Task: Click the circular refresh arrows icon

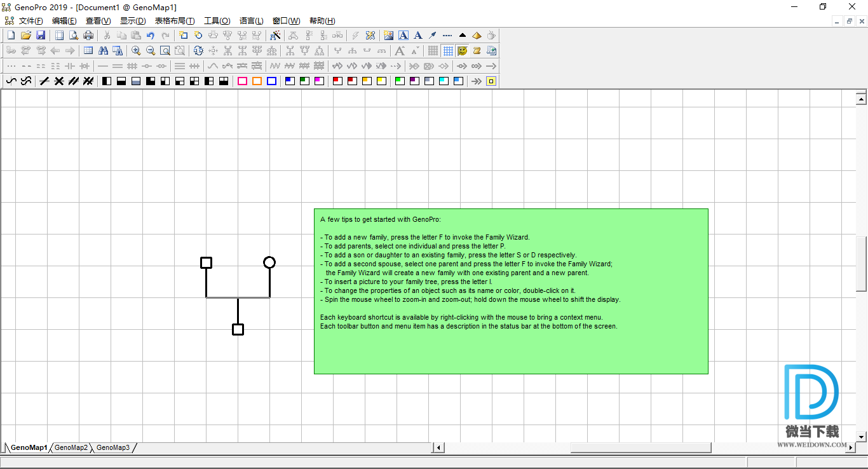Action: click(x=198, y=51)
